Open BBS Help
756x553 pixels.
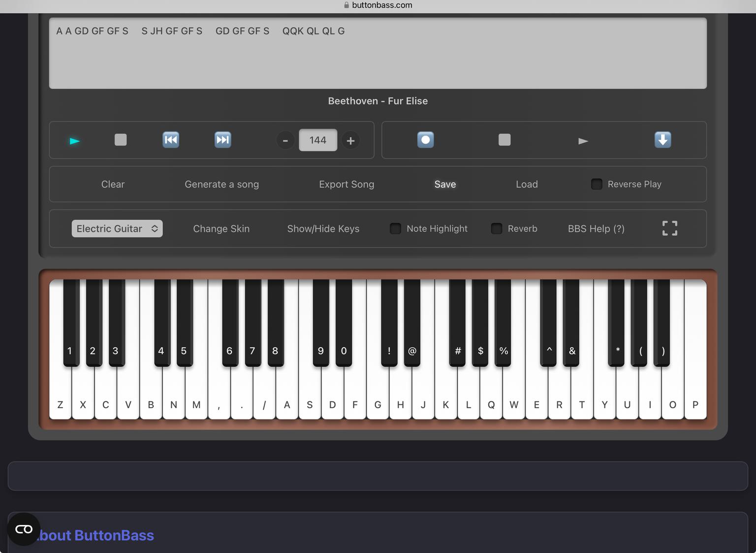pyautogui.click(x=596, y=228)
